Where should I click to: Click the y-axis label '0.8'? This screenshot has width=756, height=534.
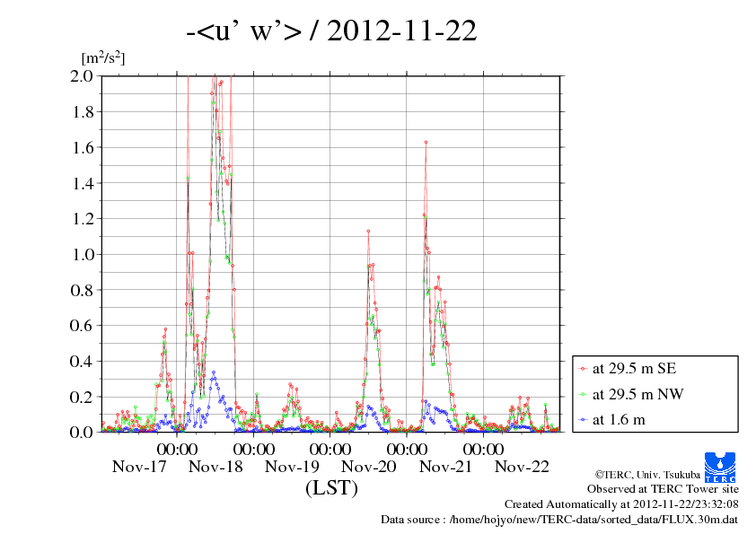click(82, 290)
